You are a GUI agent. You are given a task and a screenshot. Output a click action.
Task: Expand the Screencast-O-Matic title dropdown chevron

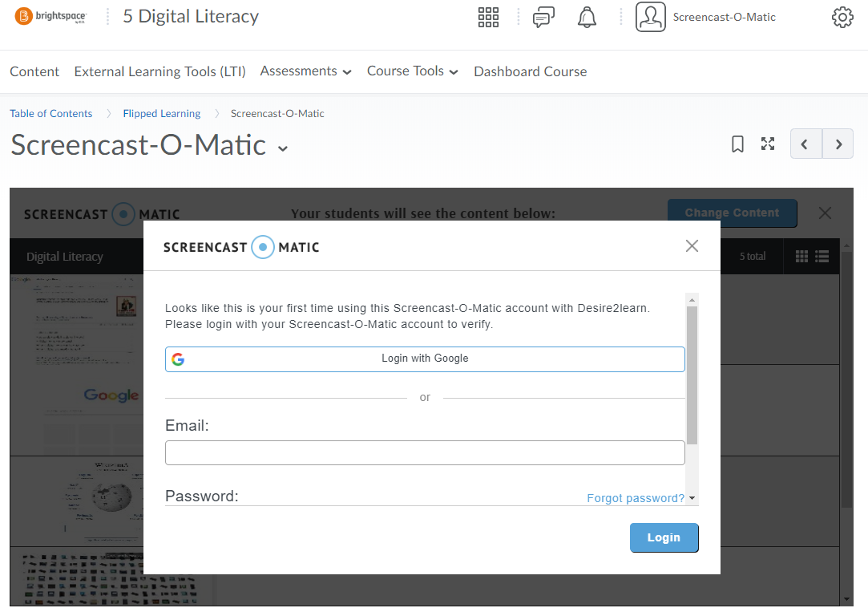pyautogui.click(x=283, y=148)
